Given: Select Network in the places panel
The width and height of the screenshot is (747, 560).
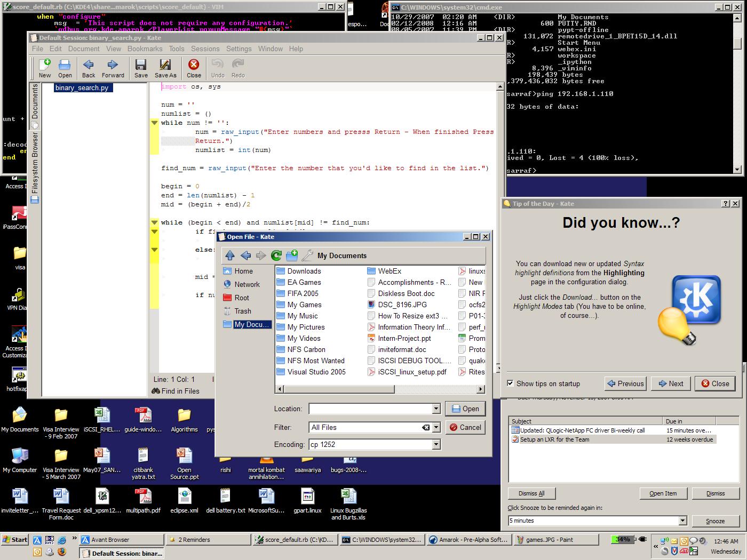Looking at the screenshot, I should coord(241,284).
